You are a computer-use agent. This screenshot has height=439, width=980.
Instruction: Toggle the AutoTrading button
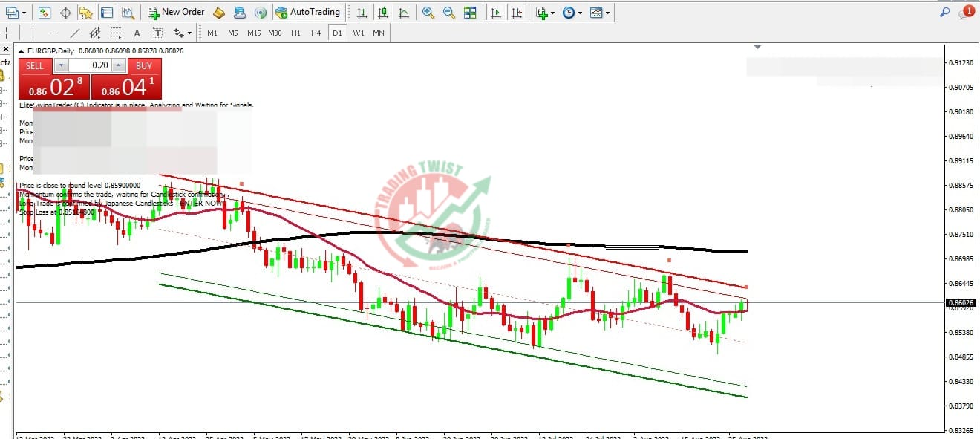(x=308, y=13)
